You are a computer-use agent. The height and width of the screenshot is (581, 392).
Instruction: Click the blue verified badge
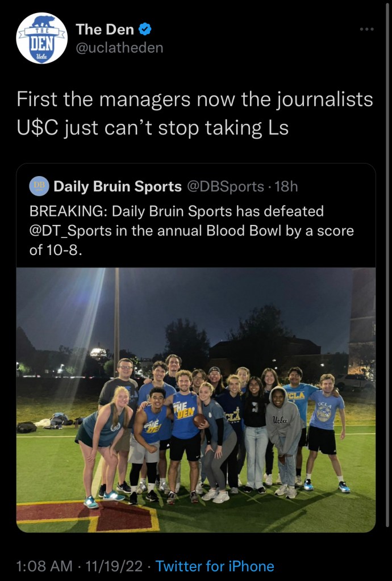(x=145, y=28)
